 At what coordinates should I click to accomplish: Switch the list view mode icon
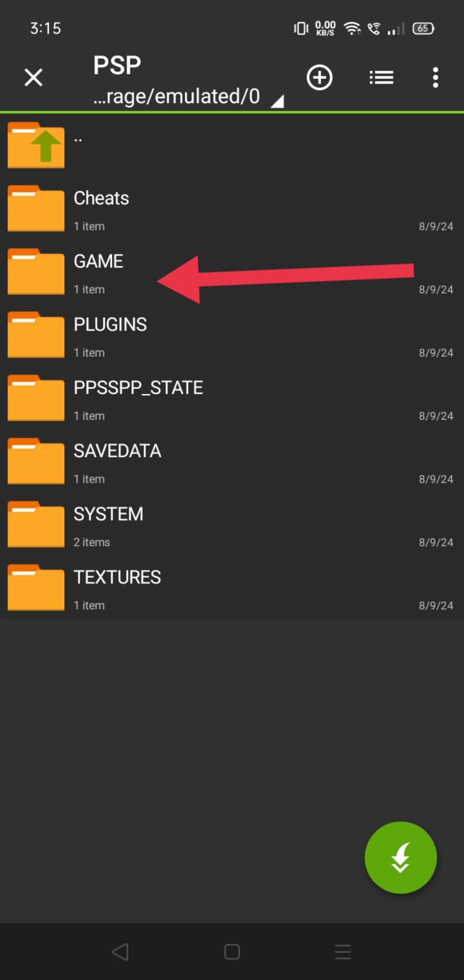381,78
